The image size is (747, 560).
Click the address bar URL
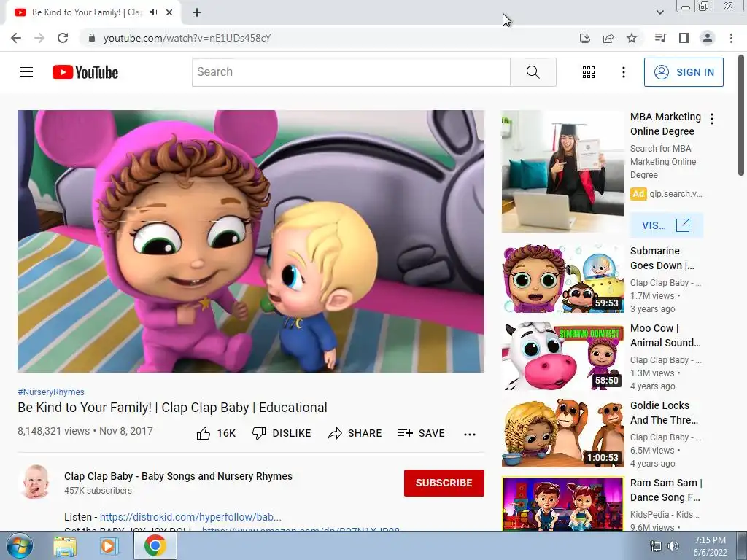click(x=187, y=38)
